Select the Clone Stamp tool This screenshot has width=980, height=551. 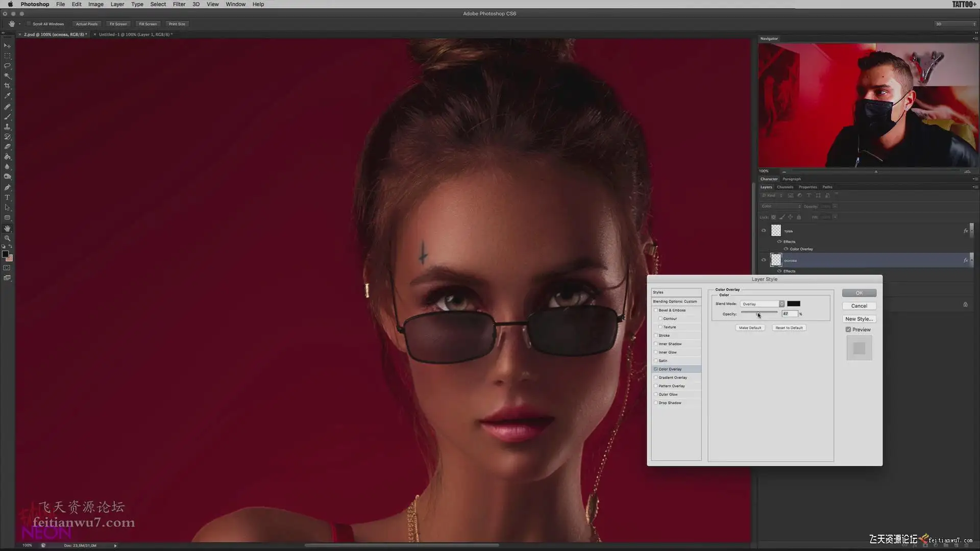coord(7,127)
